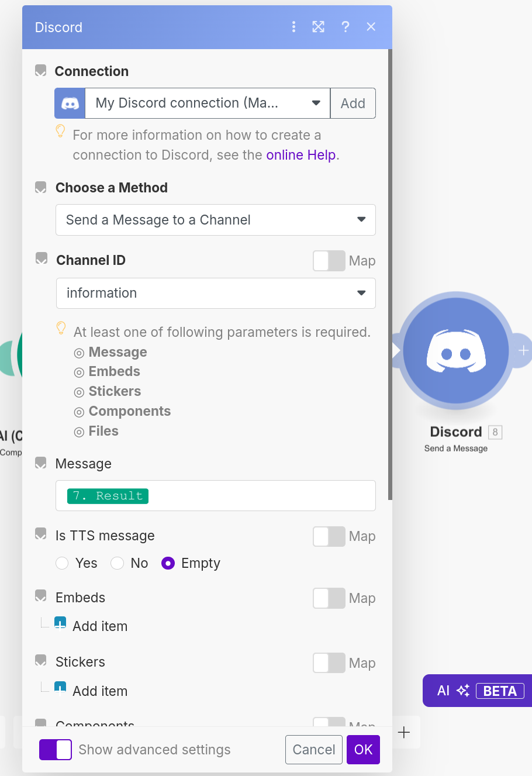Click the lightbulb hint icon under Connection
Viewport: 532px width, 776px height.
(x=60, y=131)
